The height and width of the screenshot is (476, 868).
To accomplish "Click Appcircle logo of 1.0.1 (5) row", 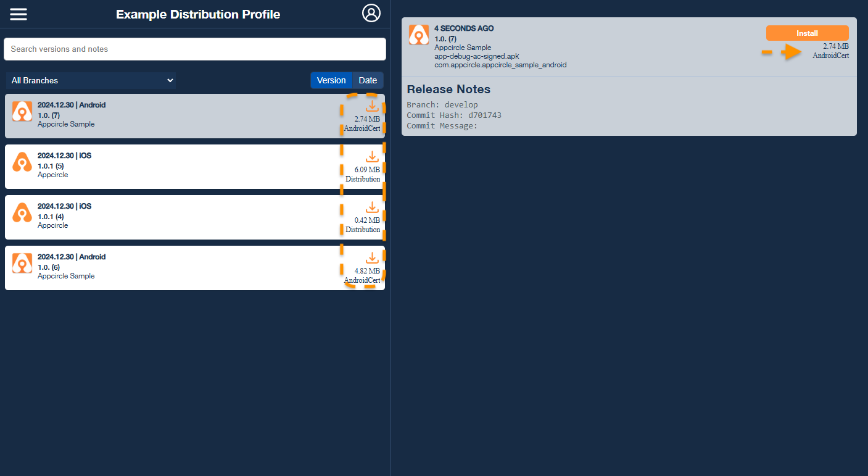I will click(22, 162).
